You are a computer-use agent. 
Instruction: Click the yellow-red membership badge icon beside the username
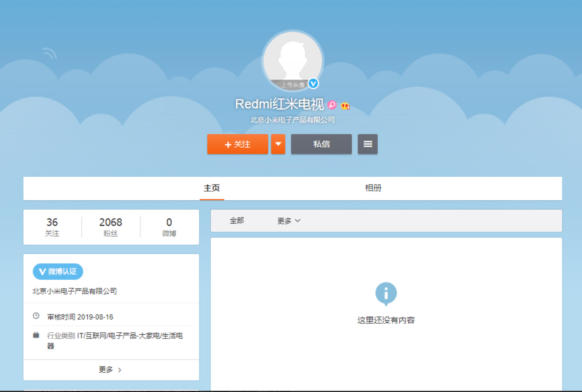(345, 105)
